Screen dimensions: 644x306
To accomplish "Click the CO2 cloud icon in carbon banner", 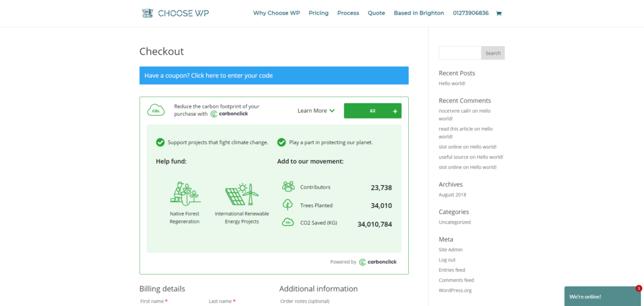I will pyautogui.click(x=156, y=110).
